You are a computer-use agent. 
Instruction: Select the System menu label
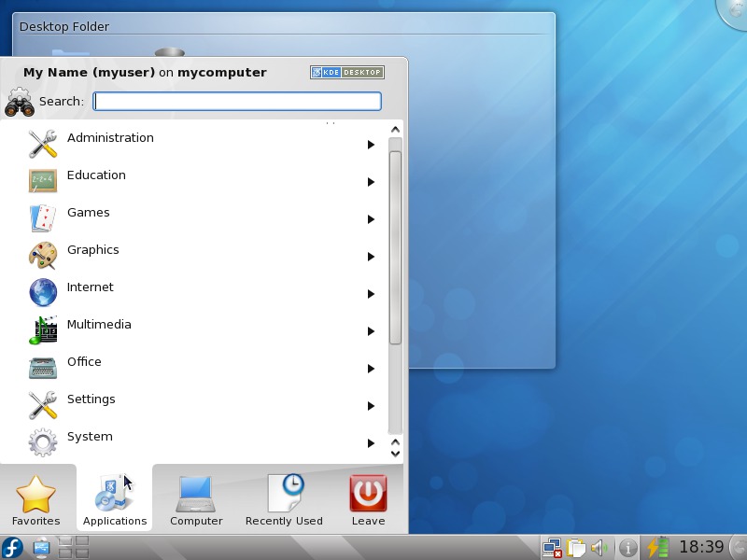click(90, 437)
